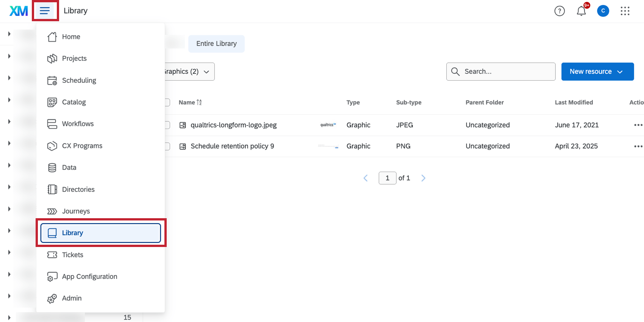Screen dimensions: 644x322
Task: Open the notifications bell icon
Action: tap(581, 11)
